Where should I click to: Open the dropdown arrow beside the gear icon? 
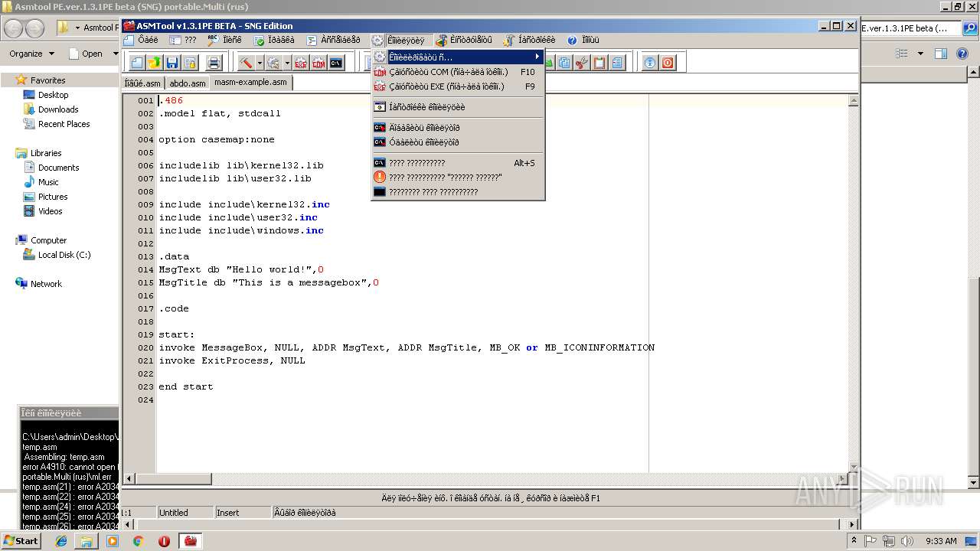tap(287, 63)
